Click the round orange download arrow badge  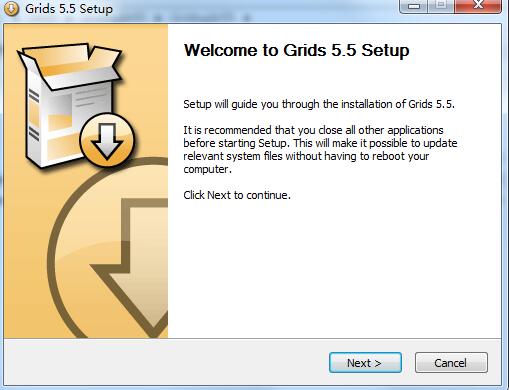[x=107, y=140]
